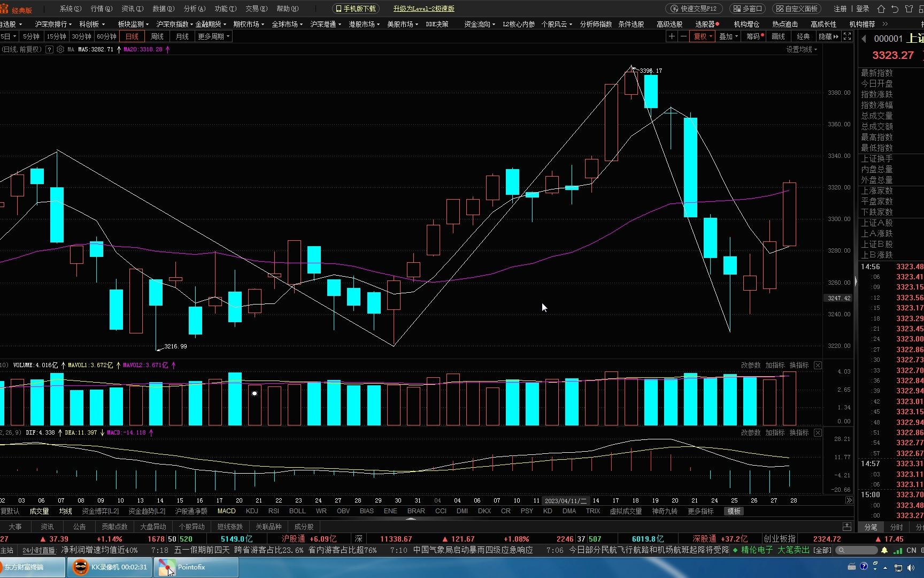Click the Windows network tray icon
This screenshot has width=924, height=578.
[x=899, y=567]
